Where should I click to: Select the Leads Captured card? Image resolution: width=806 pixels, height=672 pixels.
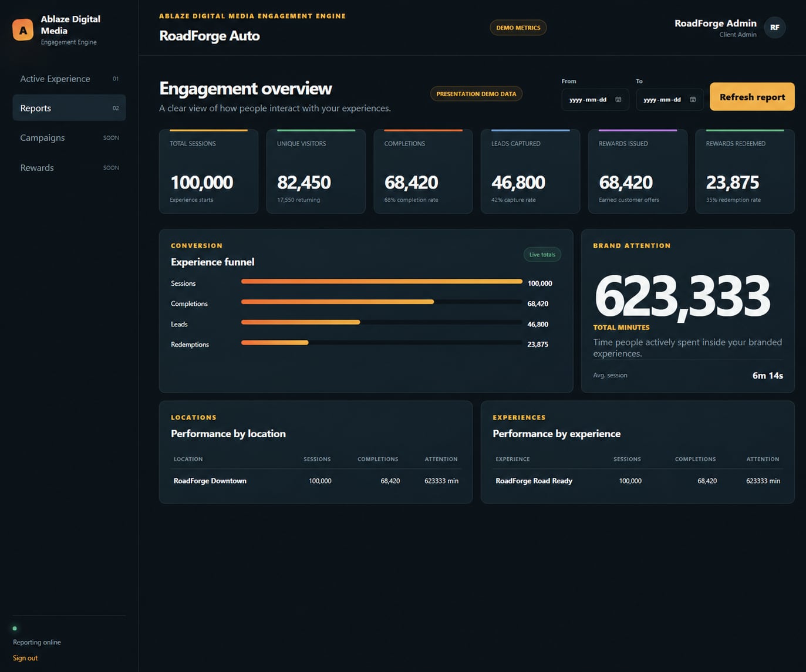pyautogui.click(x=530, y=171)
